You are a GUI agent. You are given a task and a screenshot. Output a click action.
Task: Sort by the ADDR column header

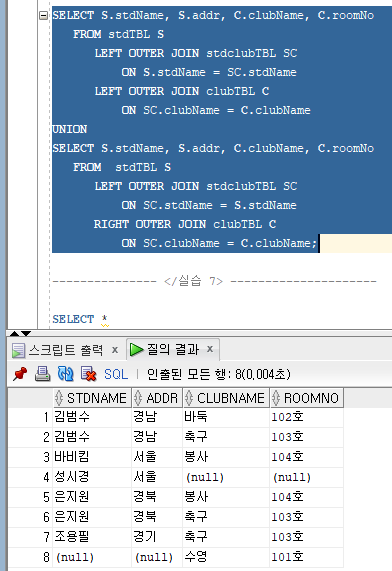pyautogui.click(x=157, y=398)
